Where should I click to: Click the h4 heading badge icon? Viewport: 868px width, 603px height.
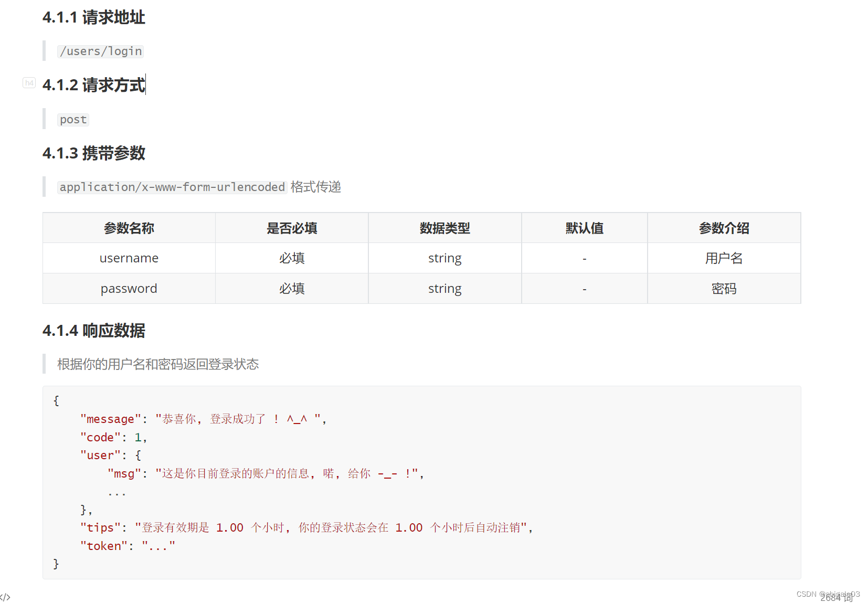29,82
